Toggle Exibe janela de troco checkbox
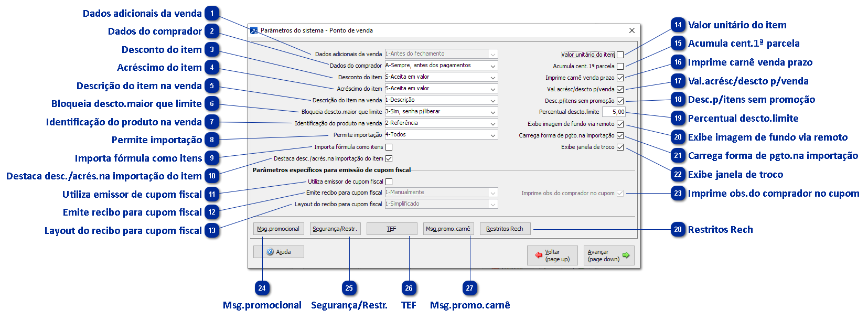This screenshot has width=868, height=320. coord(620,147)
